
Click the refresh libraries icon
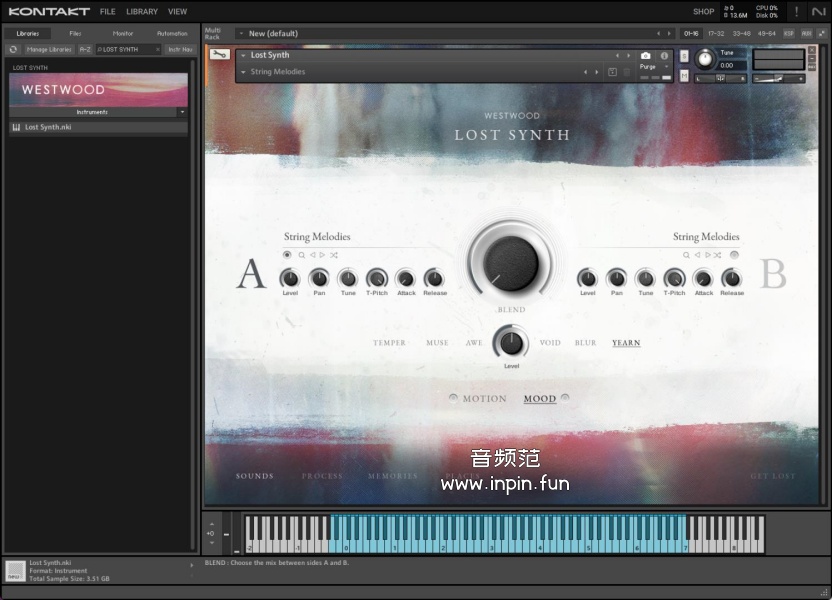pyautogui.click(x=13, y=49)
